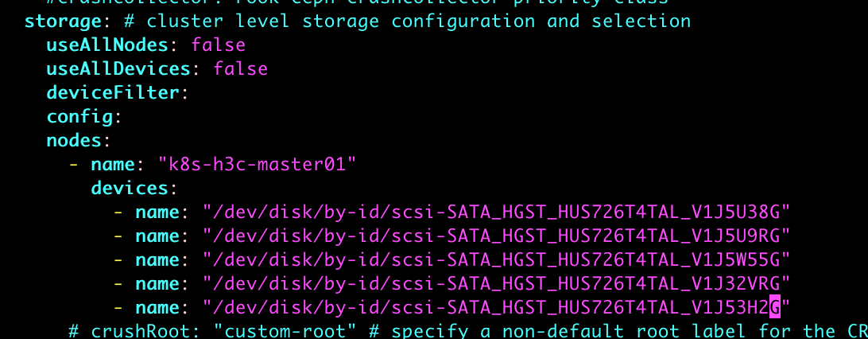Click the crushRoot comment line

467,331
